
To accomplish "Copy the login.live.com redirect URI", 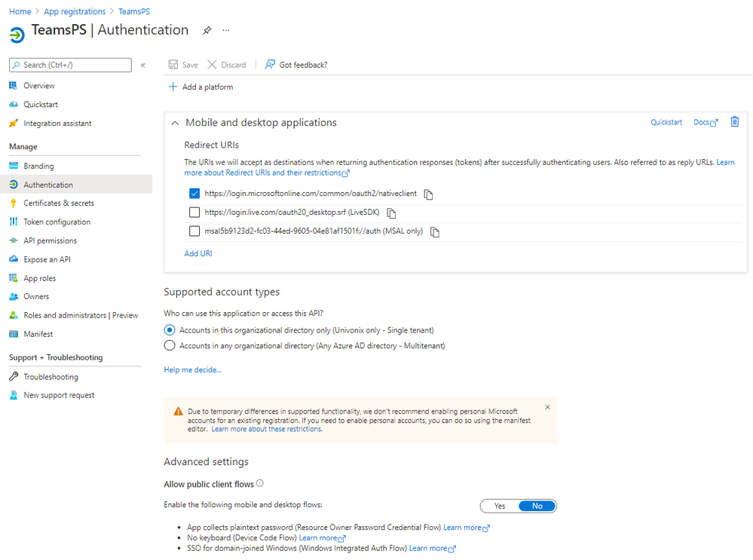I will click(391, 213).
